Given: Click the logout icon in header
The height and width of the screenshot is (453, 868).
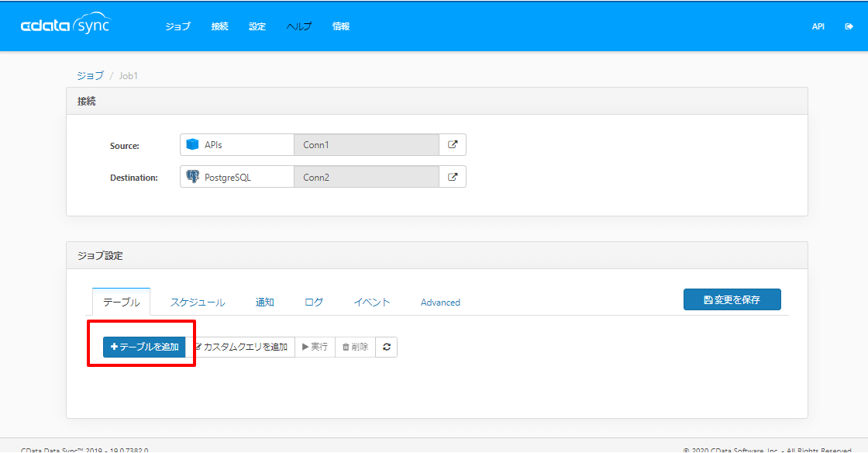Looking at the screenshot, I should point(849,26).
